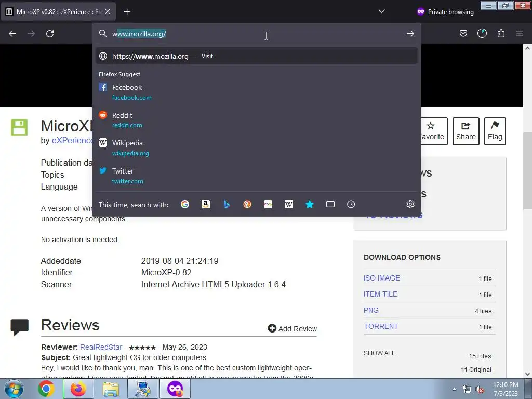Click Add Review

[x=292, y=328]
